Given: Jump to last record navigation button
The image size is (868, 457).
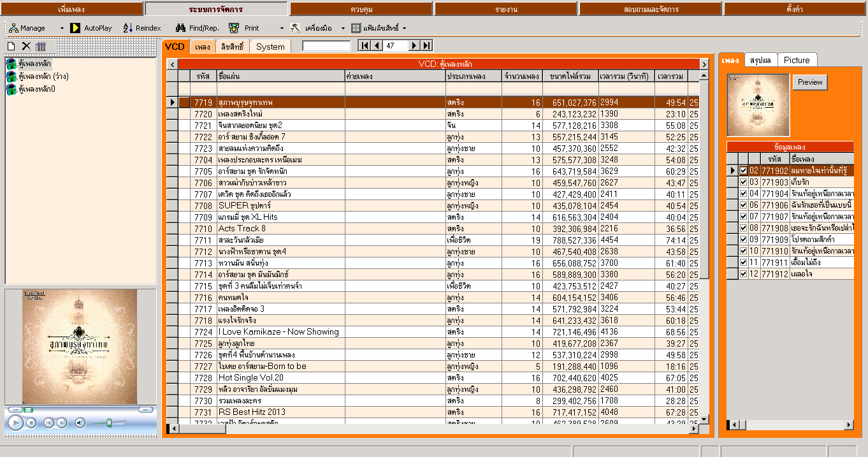Looking at the screenshot, I should [427, 45].
